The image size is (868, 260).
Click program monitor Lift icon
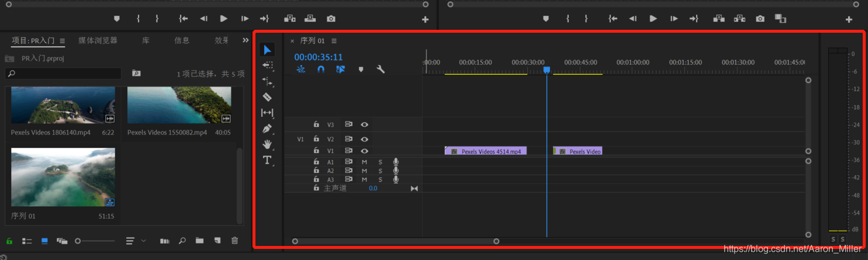coord(718,19)
